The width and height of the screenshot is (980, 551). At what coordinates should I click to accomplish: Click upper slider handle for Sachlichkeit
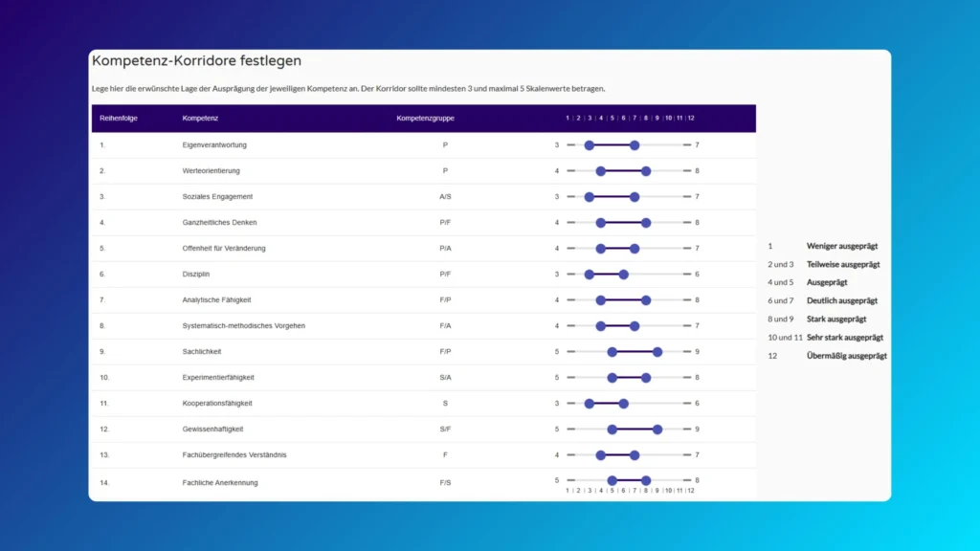pos(657,352)
